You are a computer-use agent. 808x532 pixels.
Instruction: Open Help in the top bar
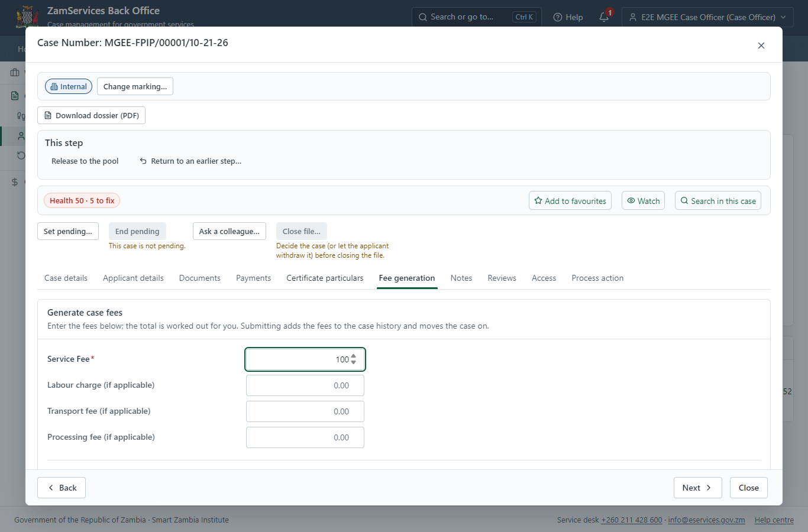568,17
